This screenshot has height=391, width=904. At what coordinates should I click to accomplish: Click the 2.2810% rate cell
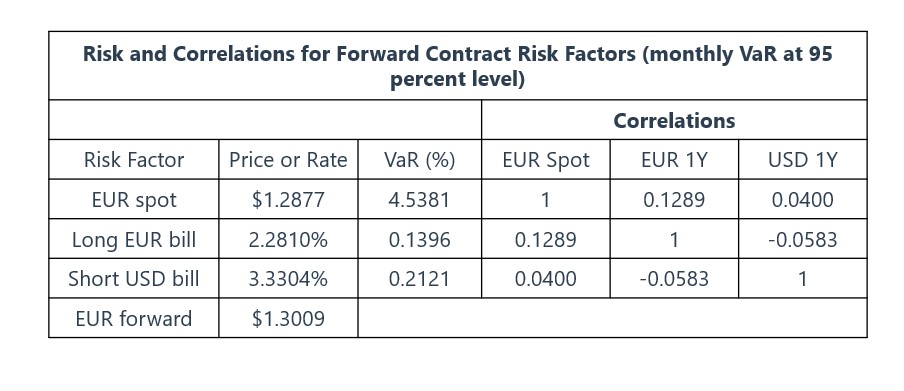(x=288, y=239)
